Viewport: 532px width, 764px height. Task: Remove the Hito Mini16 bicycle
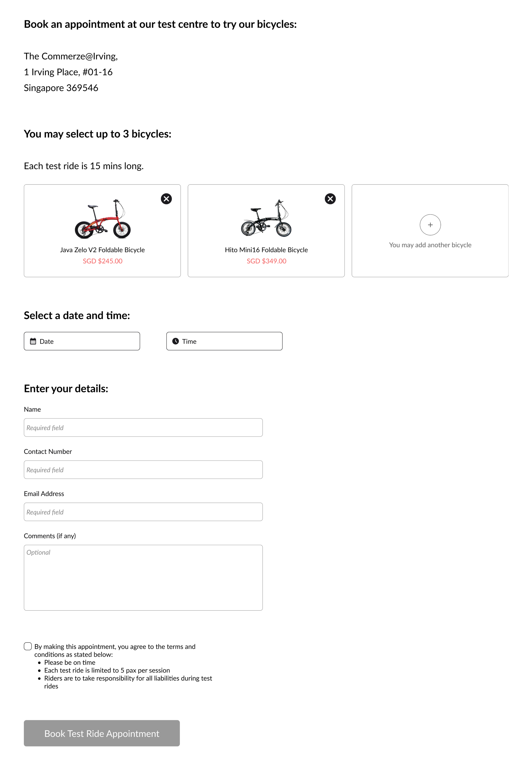click(330, 199)
